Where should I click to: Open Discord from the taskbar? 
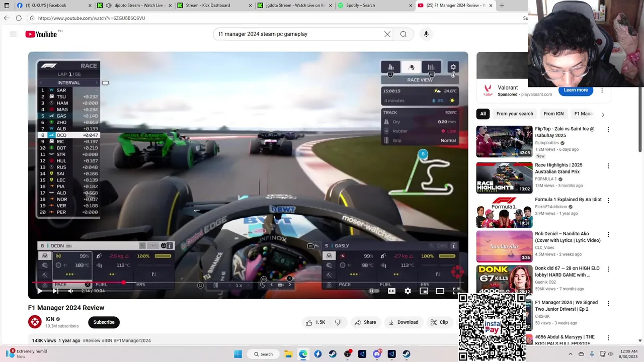(377, 354)
